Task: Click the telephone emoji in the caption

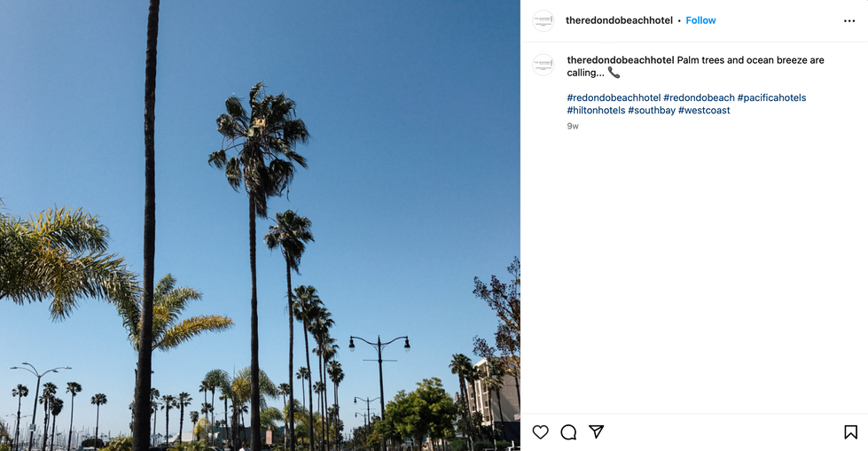Action: [614, 73]
